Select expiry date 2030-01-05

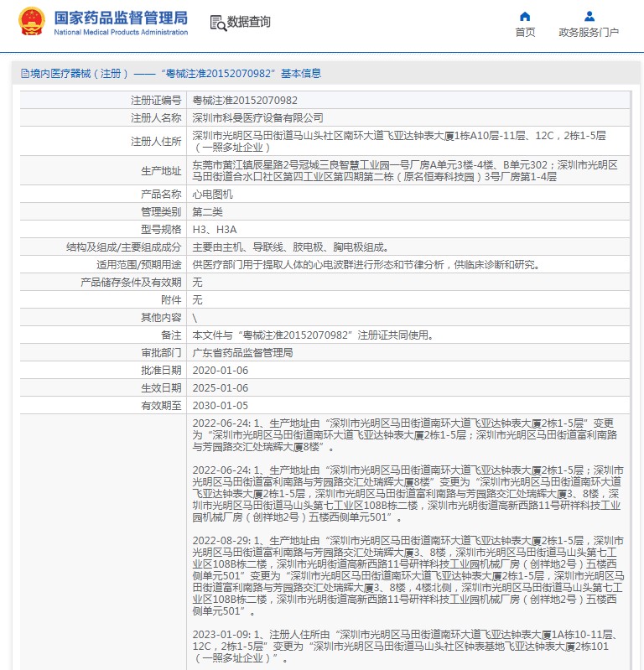(x=220, y=406)
